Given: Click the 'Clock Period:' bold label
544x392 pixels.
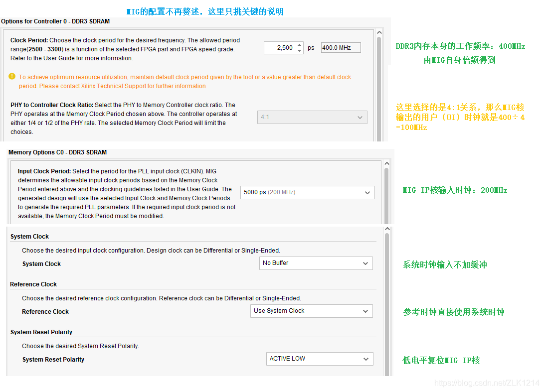Looking at the screenshot, I should tap(29, 40).
